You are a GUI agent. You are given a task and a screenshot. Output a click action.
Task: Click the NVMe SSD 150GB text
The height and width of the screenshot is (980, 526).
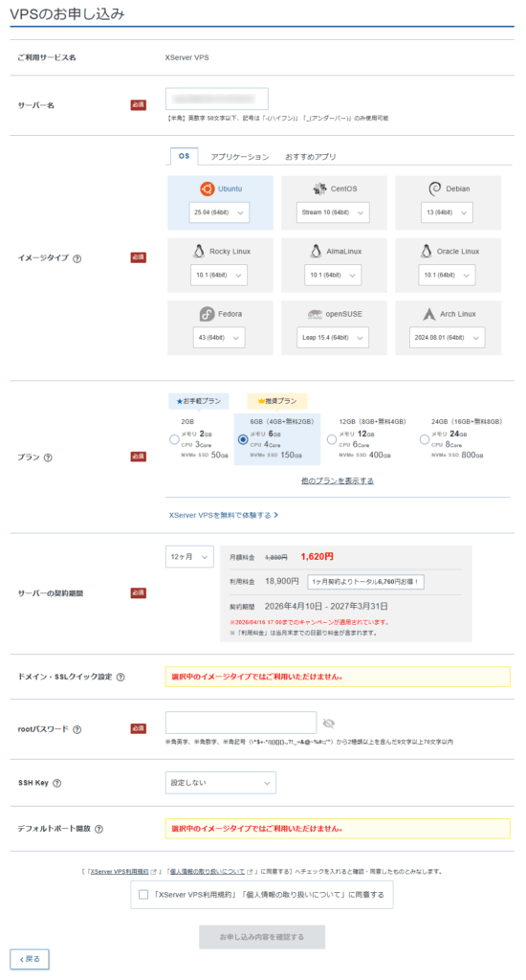tap(276, 455)
